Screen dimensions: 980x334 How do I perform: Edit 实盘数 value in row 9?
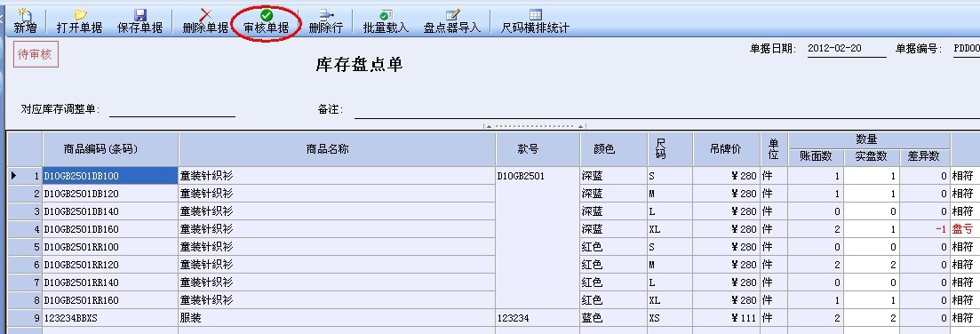click(x=872, y=318)
